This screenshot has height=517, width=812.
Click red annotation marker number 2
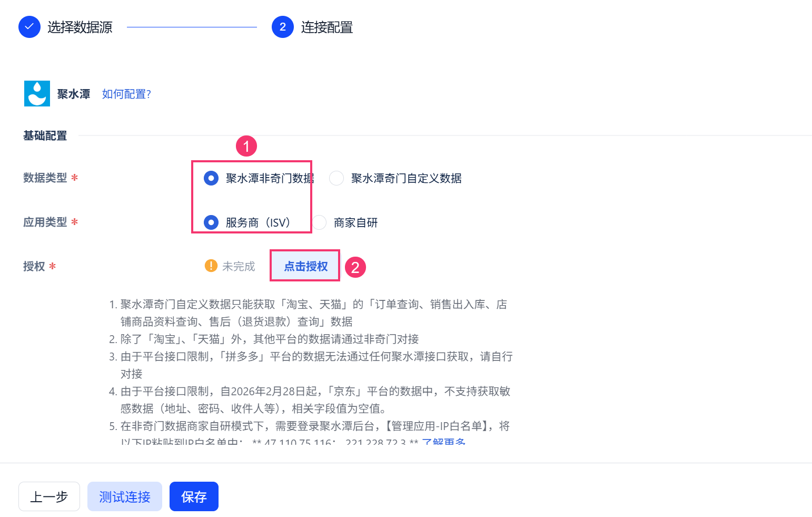pos(355,267)
